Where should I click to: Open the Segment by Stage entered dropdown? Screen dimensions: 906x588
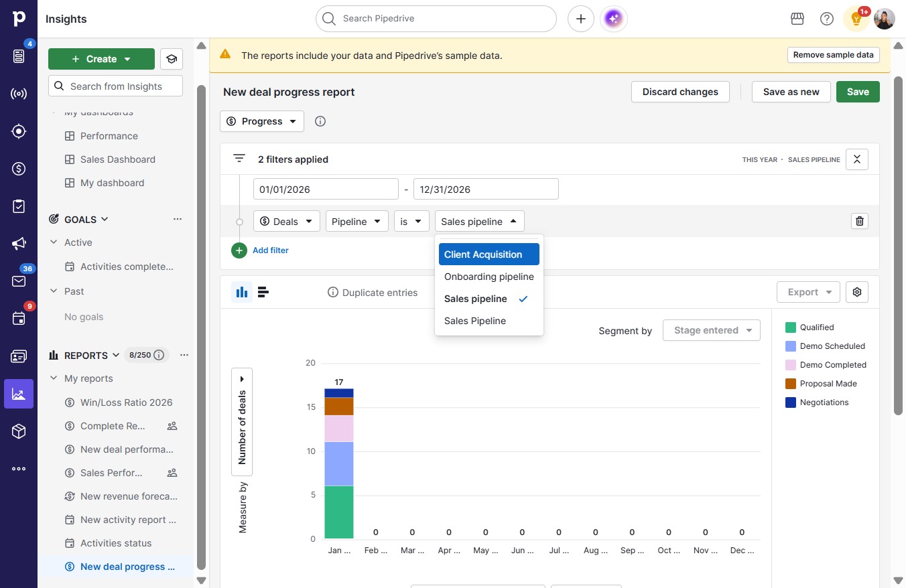click(712, 330)
